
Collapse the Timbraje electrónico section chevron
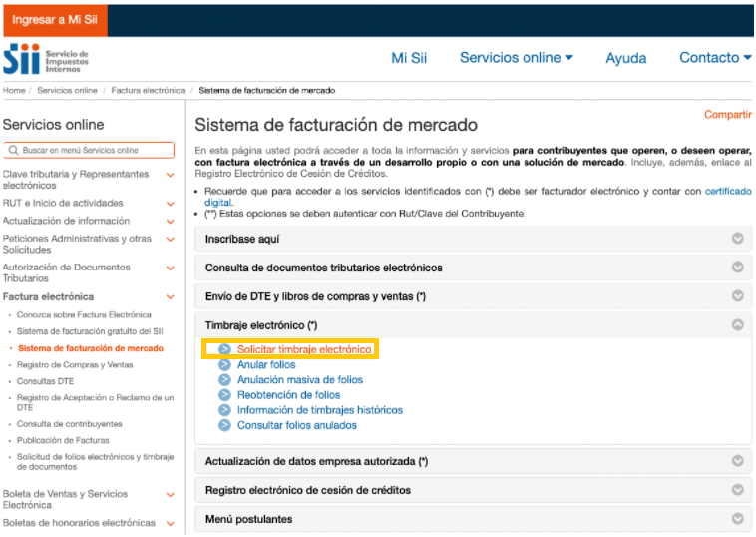pyautogui.click(x=737, y=324)
